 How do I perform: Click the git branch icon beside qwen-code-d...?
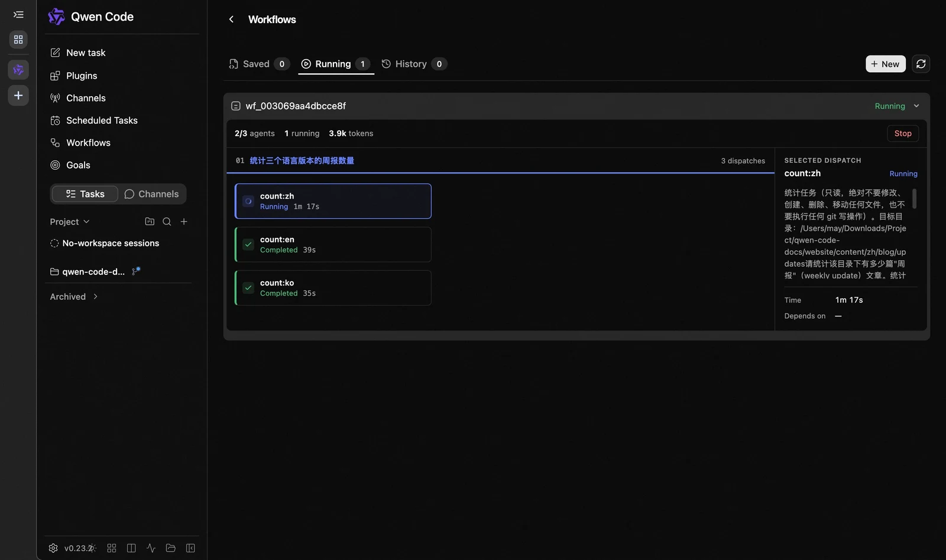tap(136, 271)
